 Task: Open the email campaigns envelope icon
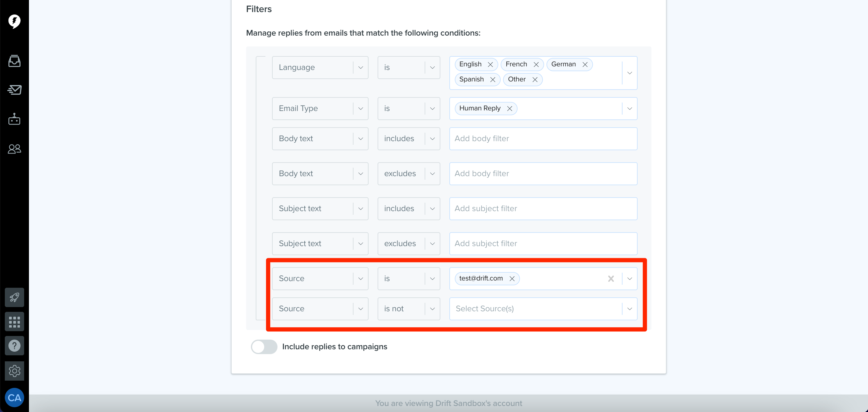pos(14,90)
